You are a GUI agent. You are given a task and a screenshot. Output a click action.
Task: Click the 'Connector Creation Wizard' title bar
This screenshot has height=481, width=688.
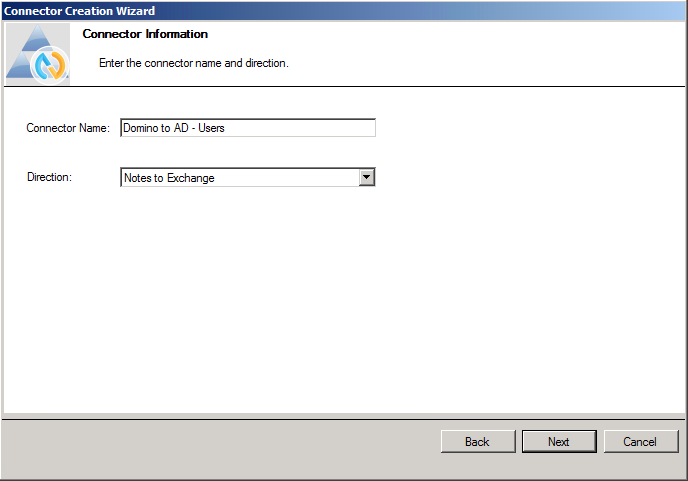[x=344, y=11]
